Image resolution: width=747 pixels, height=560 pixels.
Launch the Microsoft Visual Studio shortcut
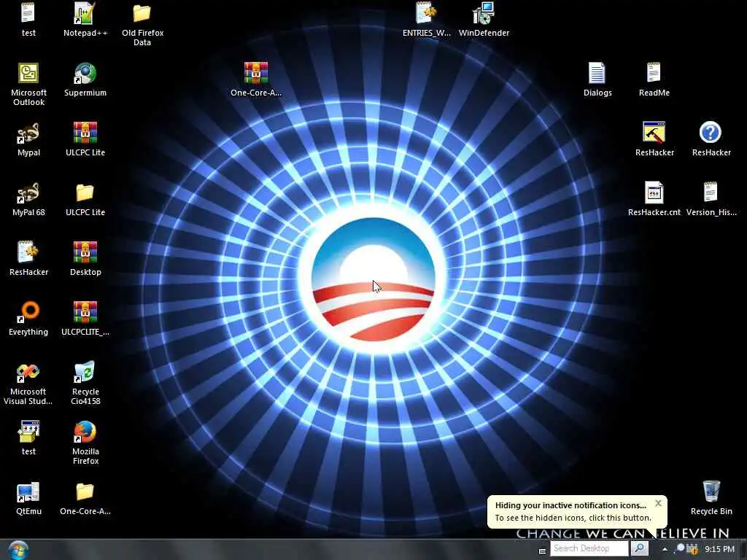click(28, 384)
